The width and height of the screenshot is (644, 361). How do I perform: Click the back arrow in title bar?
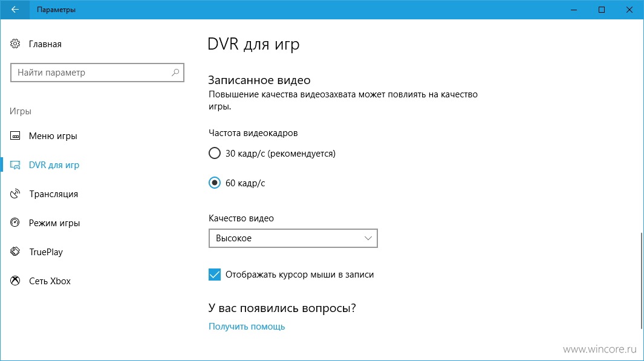pos(15,10)
